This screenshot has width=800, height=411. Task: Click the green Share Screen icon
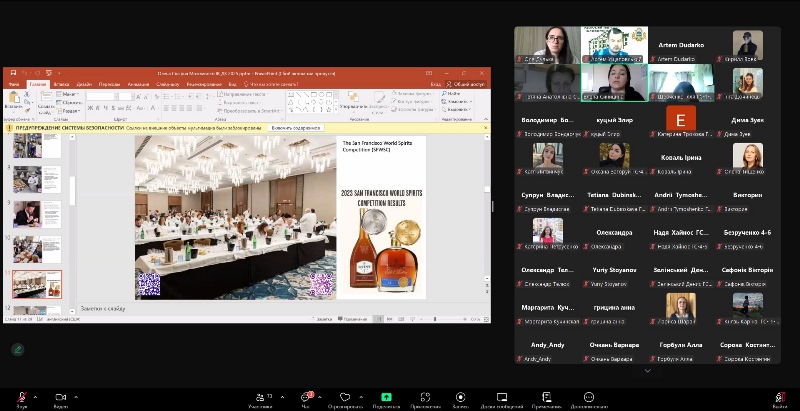coord(385,397)
